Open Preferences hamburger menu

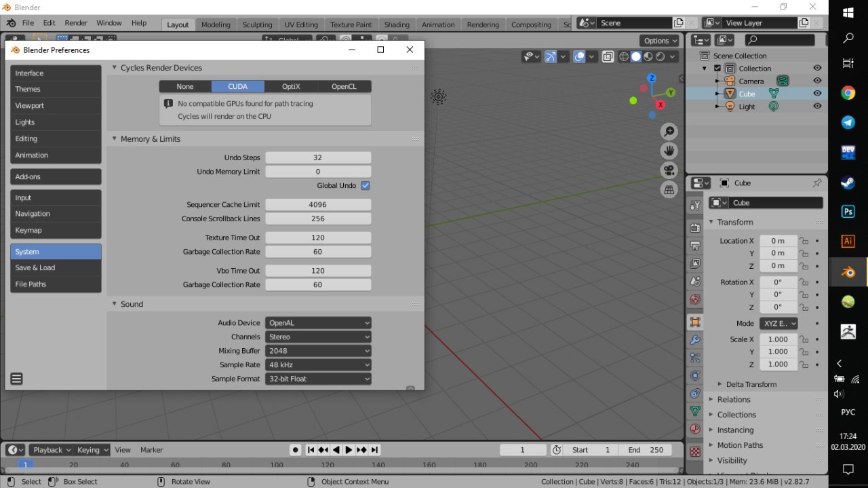click(x=17, y=379)
